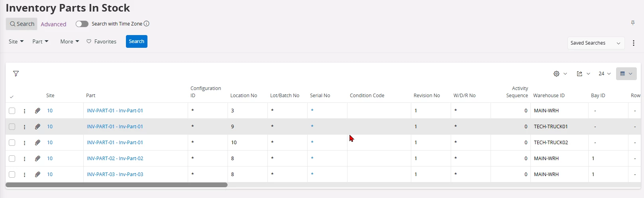The width and height of the screenshot is (644, 198).
Task: Check the TECH-TRUCK01 row checkbox
Action: (12, 127)
